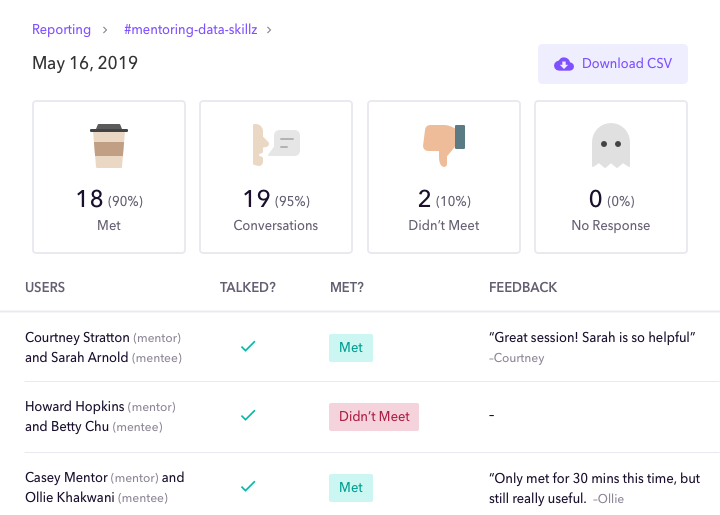Click talked checkmark for Courtney Stratton row
This screenshot has height=515, width=720.
248,347
